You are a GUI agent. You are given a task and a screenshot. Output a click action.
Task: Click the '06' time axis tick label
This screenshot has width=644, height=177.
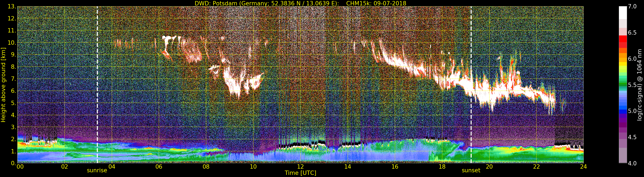(159, 167)
